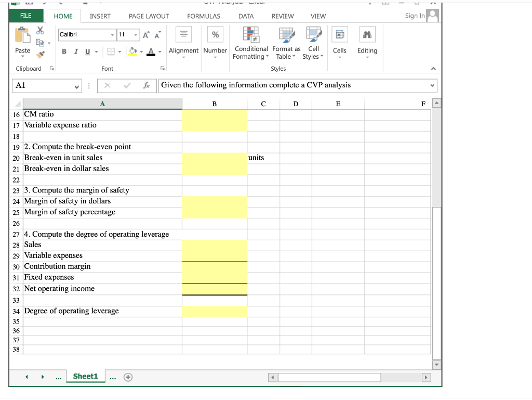Click vertical scrollbar down arrow
Screen dimensions: 532x400
tap(436, 365)
